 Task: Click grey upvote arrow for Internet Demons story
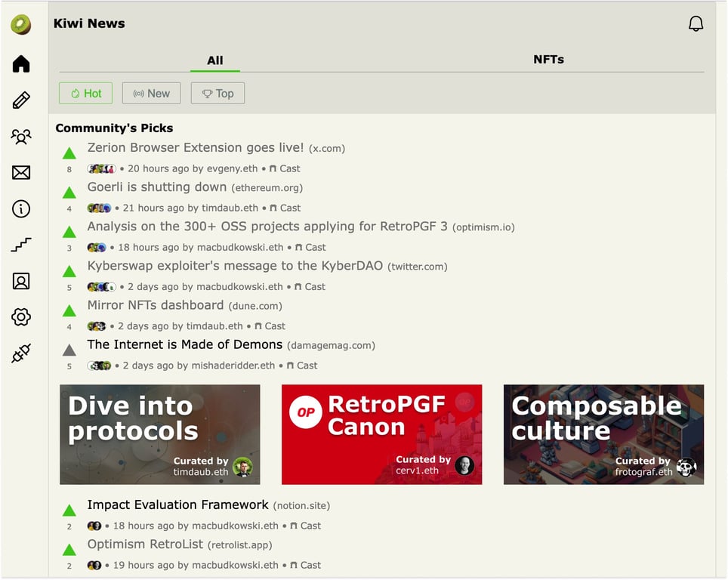(69, 350)
